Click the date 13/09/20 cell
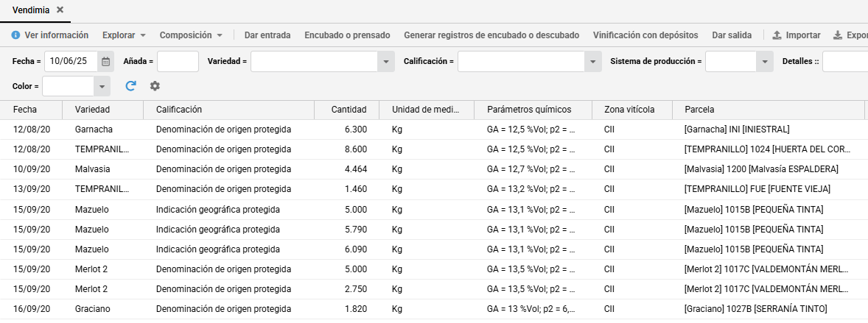This screenshot has height=323, width=868. click(x=31, y=189)
